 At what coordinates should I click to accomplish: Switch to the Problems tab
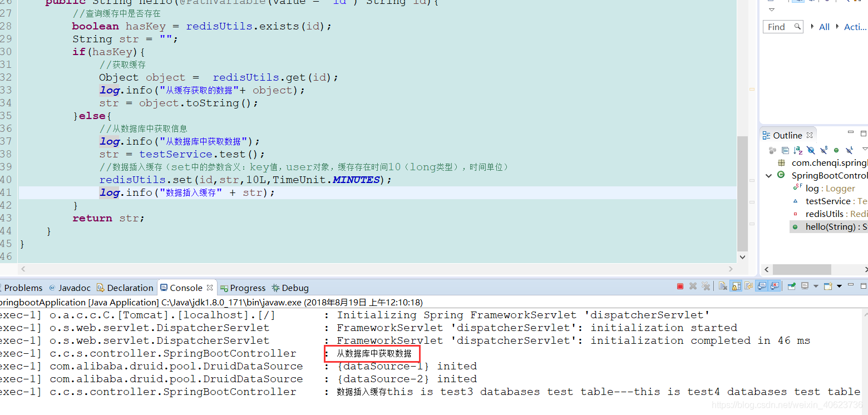pyautogui.click(x=23, y=288)
